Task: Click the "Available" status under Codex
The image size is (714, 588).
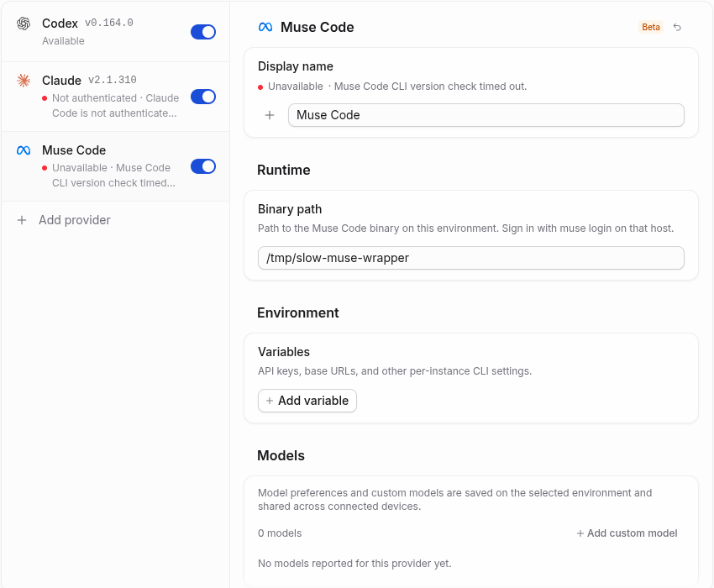Action: point(63,41)
